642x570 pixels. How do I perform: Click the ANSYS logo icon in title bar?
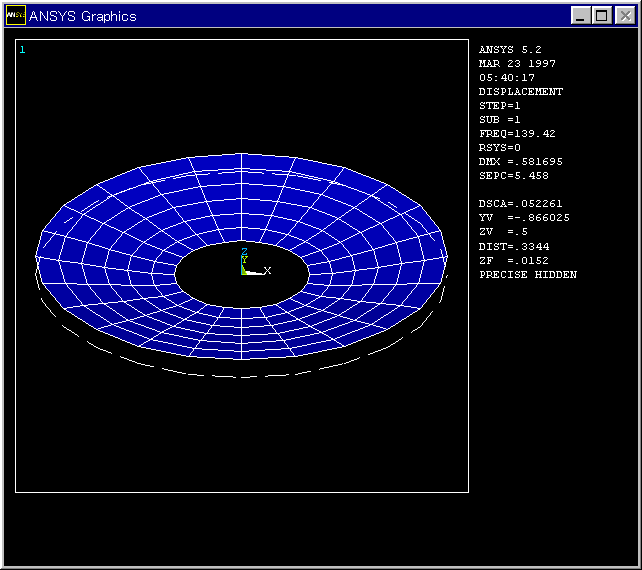pyautogui.click(x=16, y=15)
